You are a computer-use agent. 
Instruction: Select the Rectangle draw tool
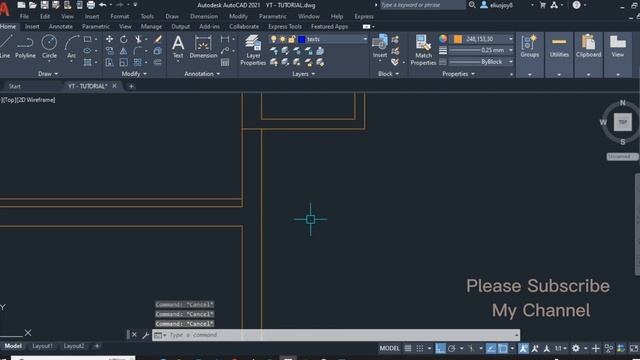pyautogui.click(x=87, y=39)
